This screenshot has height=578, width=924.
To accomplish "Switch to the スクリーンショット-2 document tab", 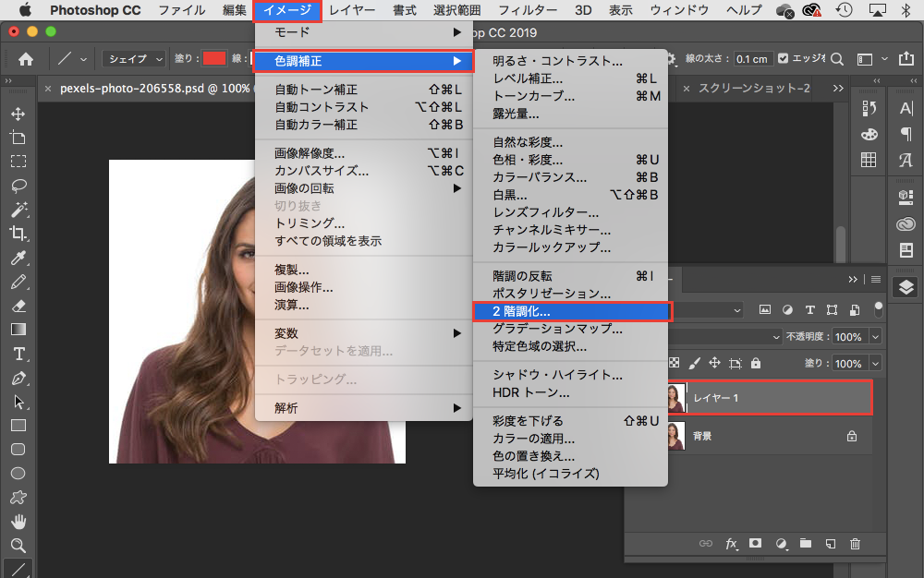I will [x=754, y=88].
